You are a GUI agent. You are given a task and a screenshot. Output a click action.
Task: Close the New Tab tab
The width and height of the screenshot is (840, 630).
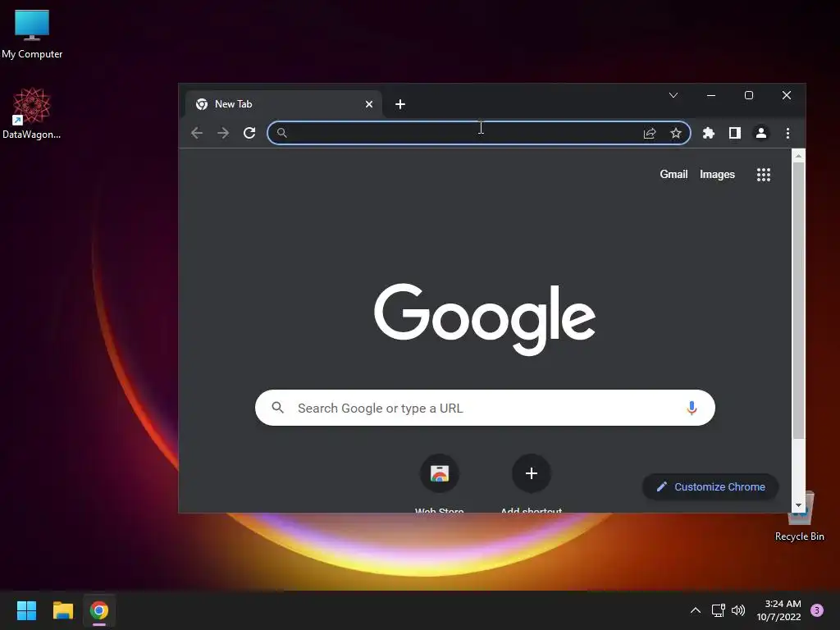[x=369, y=104]
